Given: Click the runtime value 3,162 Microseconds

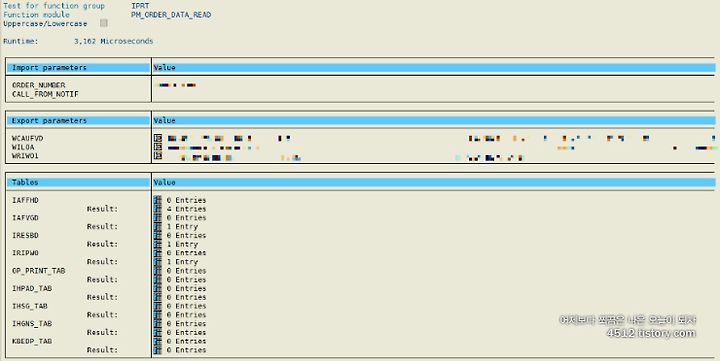Looking at the screenshot, I should tap(114, 41).
